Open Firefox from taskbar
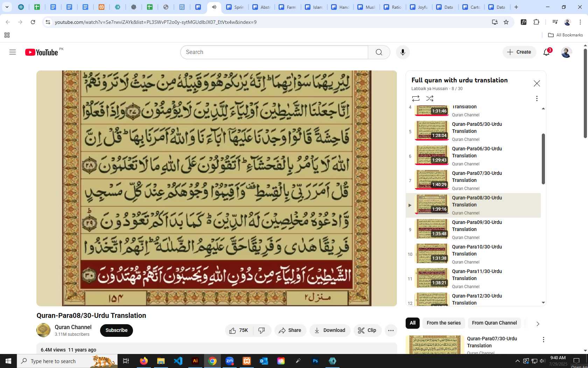588x368 pixels. 143,361
